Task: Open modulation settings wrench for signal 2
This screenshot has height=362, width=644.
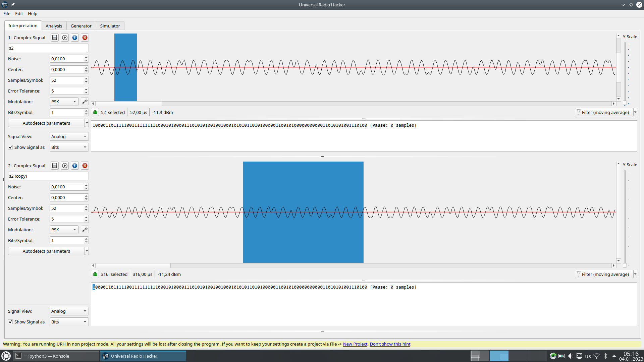Action: (x=85, y=229)
